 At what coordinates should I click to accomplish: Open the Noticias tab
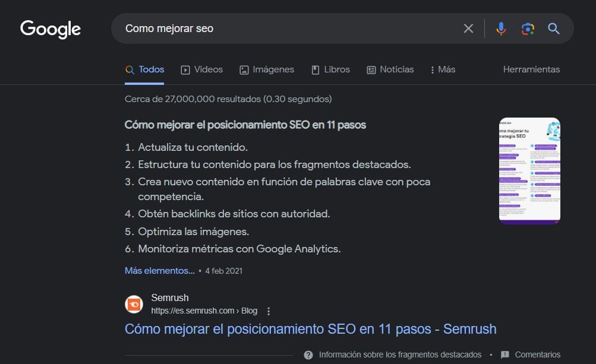coord(390,69)
